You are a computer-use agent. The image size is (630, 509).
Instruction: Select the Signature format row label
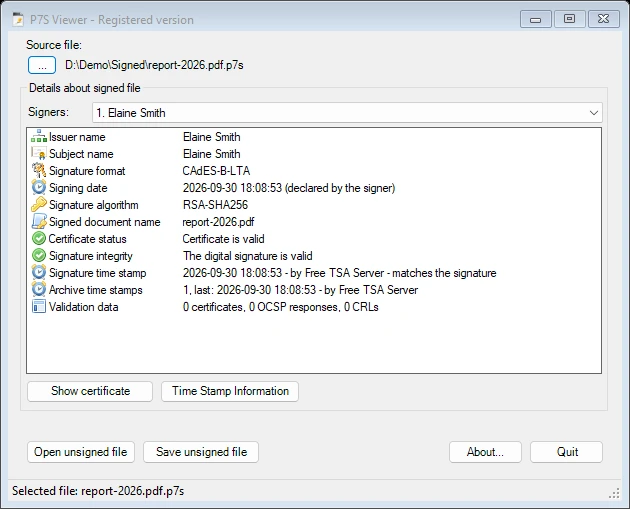(x=87, y=171)
